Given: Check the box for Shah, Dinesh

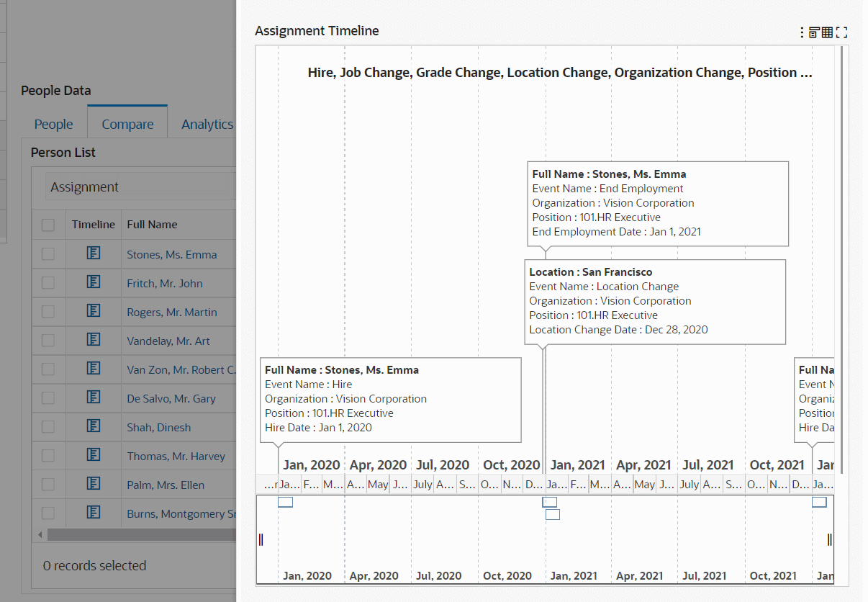Looking at the screenshot, I should tap(48, 426).
